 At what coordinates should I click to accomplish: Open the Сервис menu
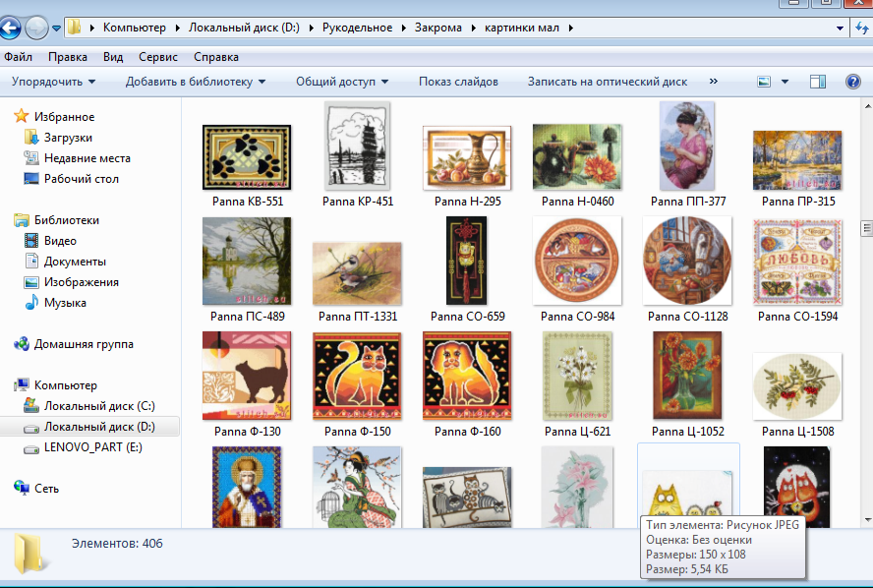tap(158, 57)
